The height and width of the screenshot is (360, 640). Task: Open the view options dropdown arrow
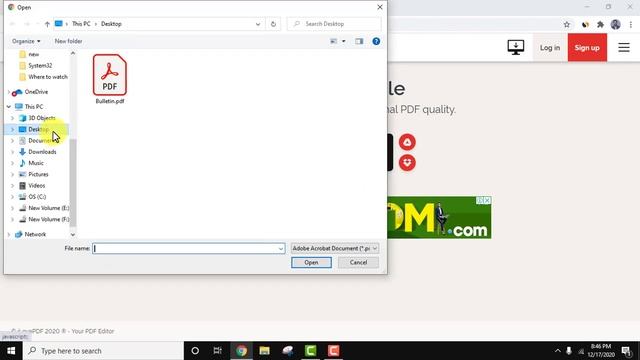point(344,41)
